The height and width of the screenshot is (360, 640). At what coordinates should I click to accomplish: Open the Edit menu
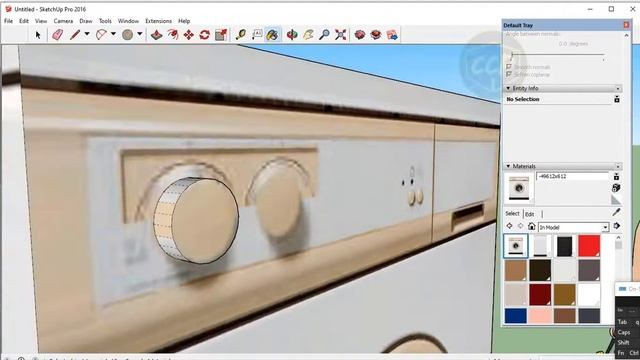coord(24,21)
